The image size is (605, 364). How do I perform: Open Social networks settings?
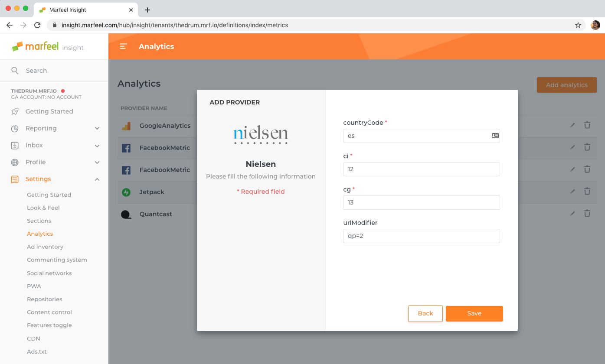coord(49,273)
